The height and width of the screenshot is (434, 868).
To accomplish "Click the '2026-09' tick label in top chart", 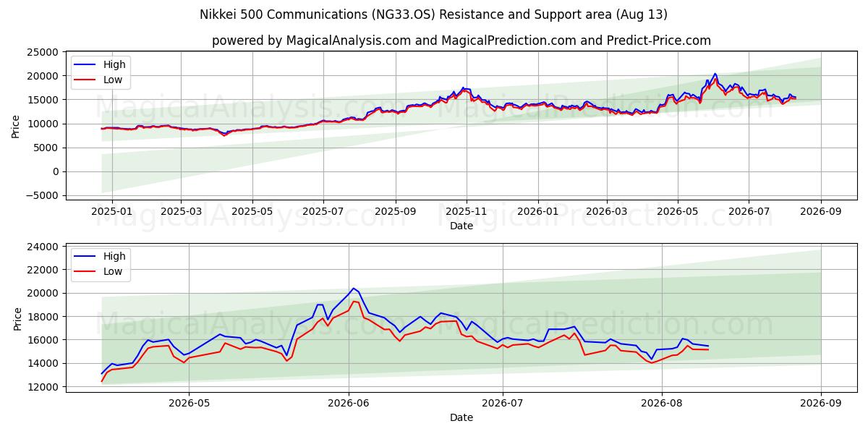I will pos(821,213).
